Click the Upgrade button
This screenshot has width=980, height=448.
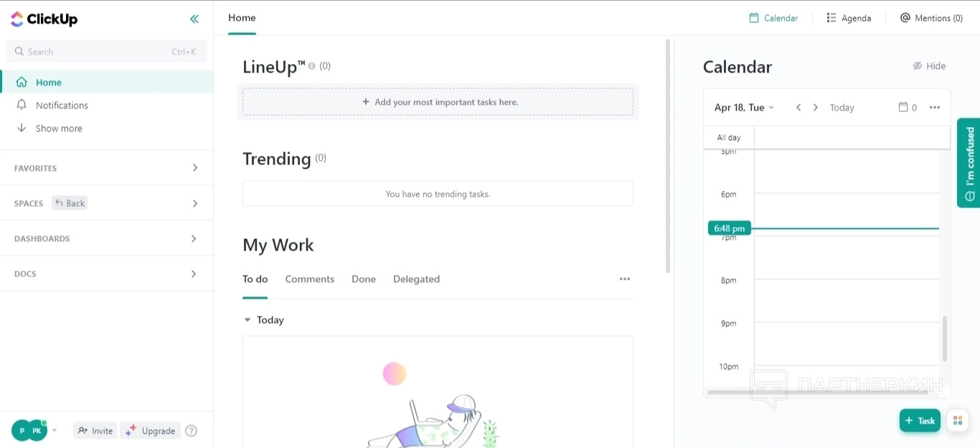click(x=150, y=431)
